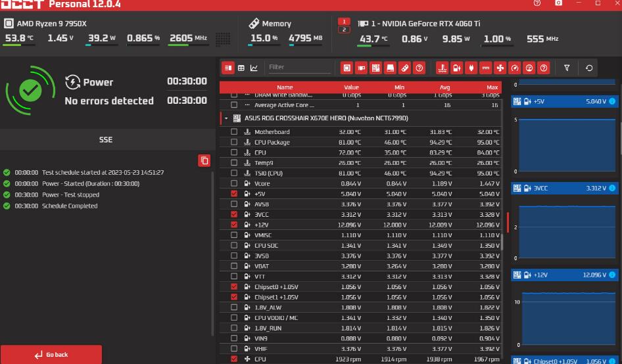This screenshot has width=622, height=364.
Task: Click the GPU temperature load bar
Action: [373, 45]
